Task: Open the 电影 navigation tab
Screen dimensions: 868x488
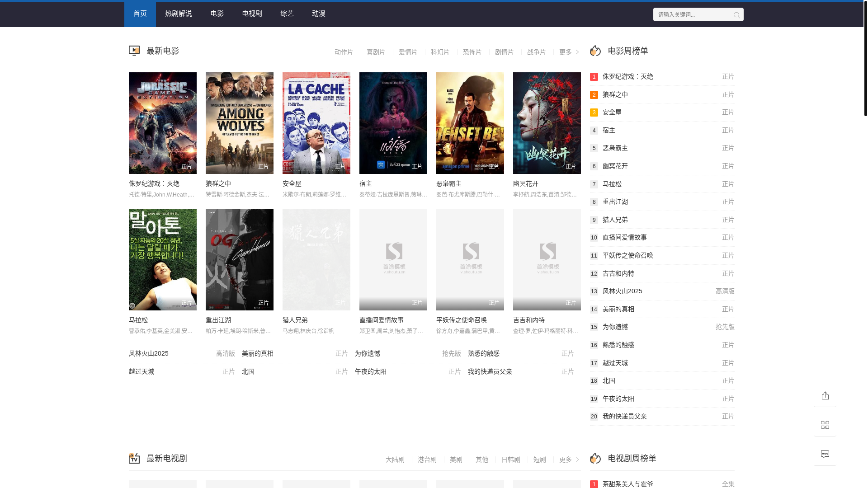Action: (217, 14)
